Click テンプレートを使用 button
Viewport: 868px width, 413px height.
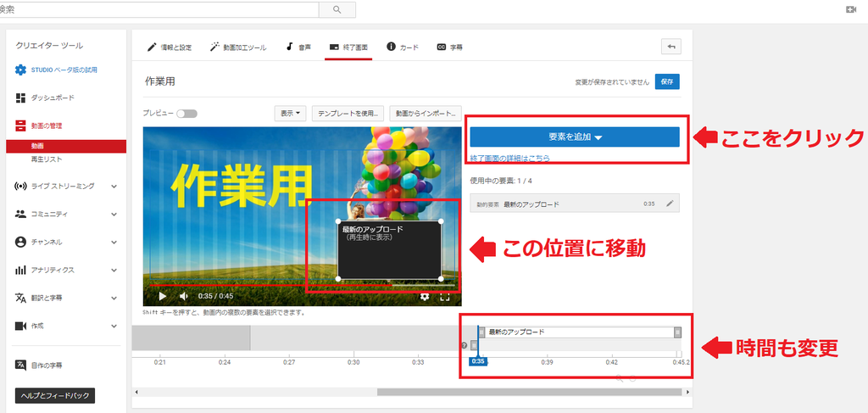[348, 113]
